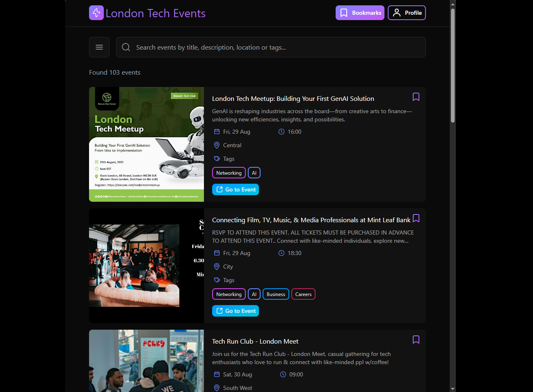Select AI tag on GenAI meetup event
The width and height of the screenshot is (533, 392).
(254, 173)
